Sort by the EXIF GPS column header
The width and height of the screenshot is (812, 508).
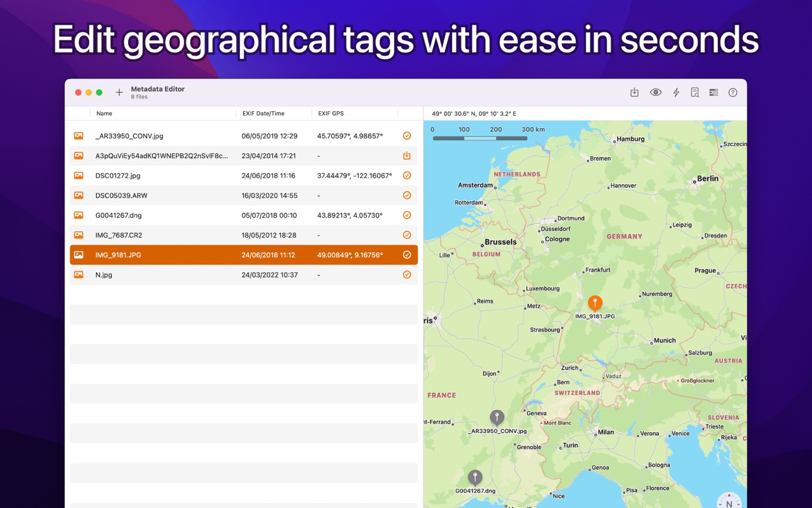click(x=331, y=114)
